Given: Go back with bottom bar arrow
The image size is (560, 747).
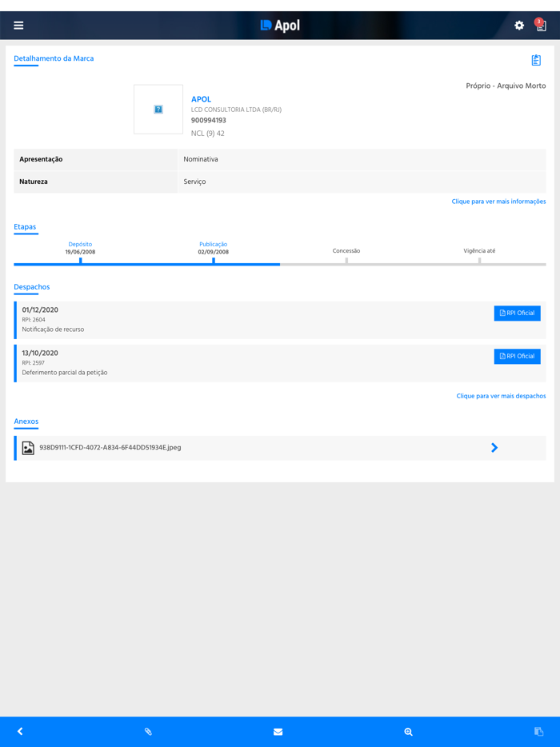Looking at the screenshot, I should [x=20, y=731].
